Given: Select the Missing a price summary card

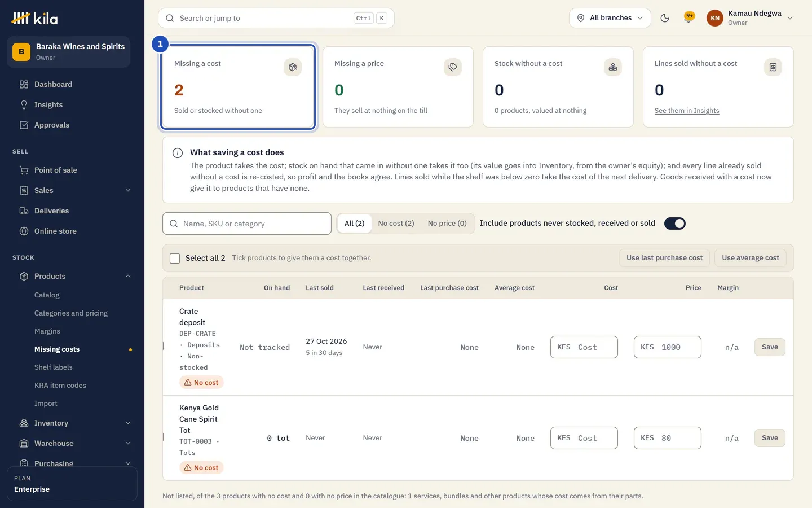Looking at the screenshot, I should pos(398,87).
